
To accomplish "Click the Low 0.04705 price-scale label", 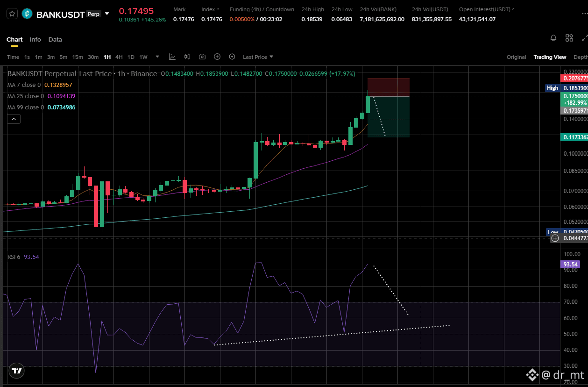I will coord(567,232).
